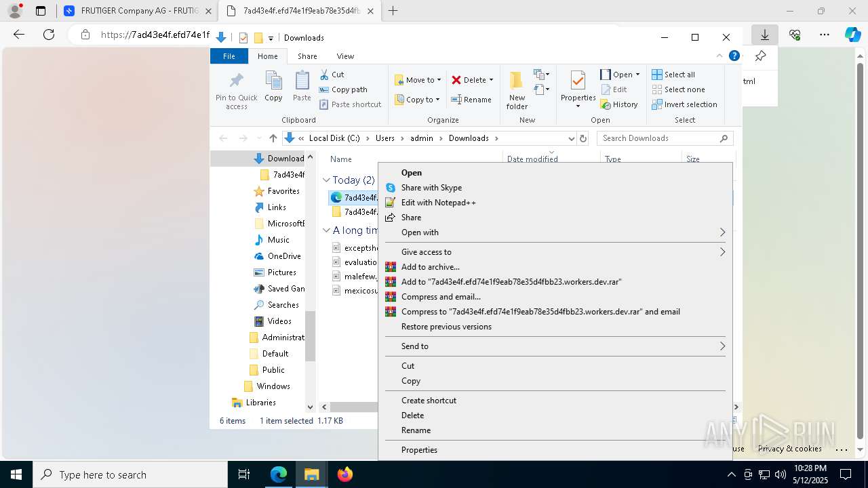Collapse the Today (2) group

click(x=326, y=180)
